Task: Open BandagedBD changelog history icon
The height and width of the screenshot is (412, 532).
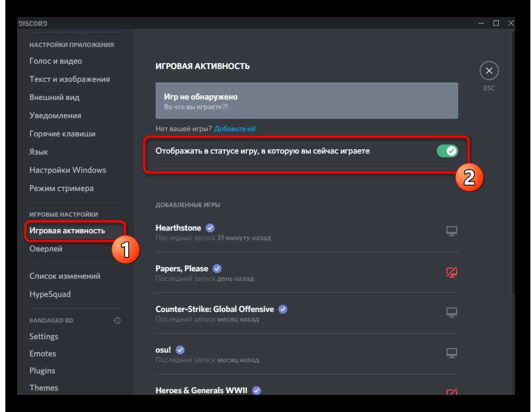Action: 118,321
